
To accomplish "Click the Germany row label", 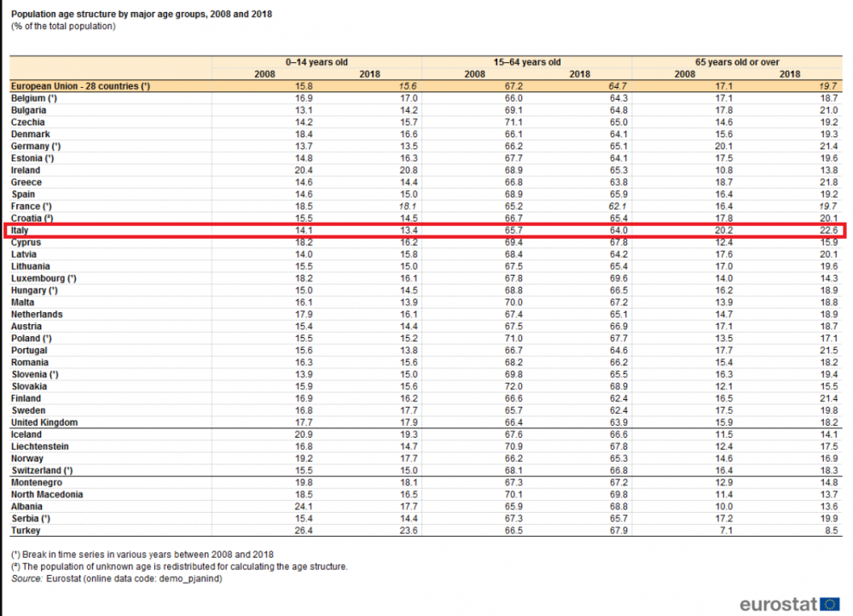I will tap(36, 147).
